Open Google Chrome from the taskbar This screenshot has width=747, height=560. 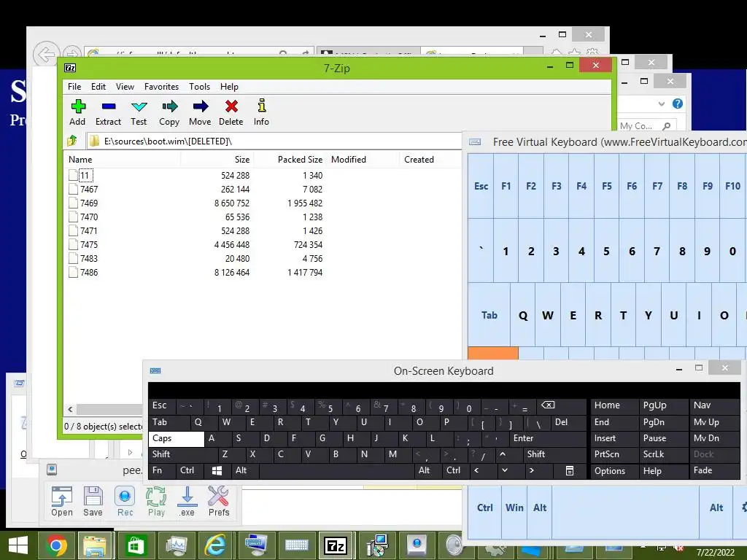click(x=56, y=545)
